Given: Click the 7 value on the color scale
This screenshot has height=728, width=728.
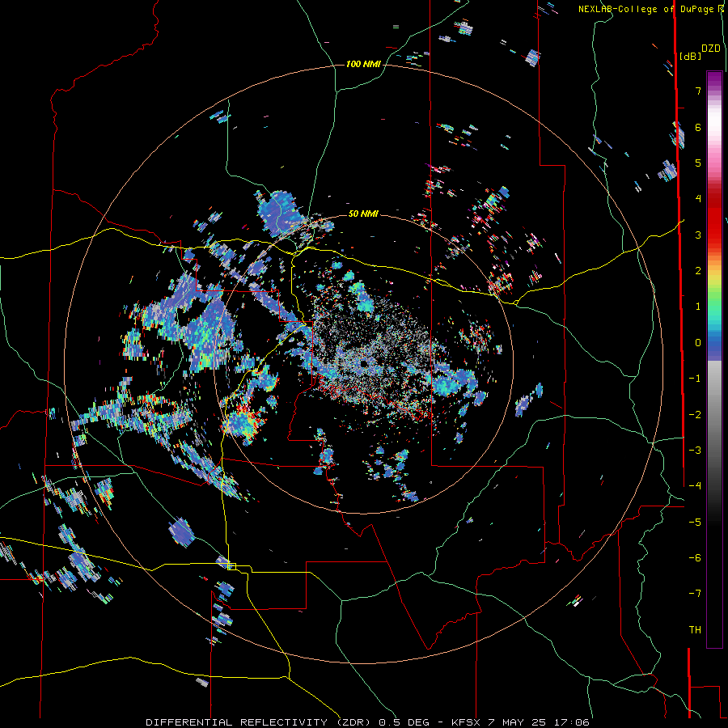Looking at the screenshot, I should 698,91.
